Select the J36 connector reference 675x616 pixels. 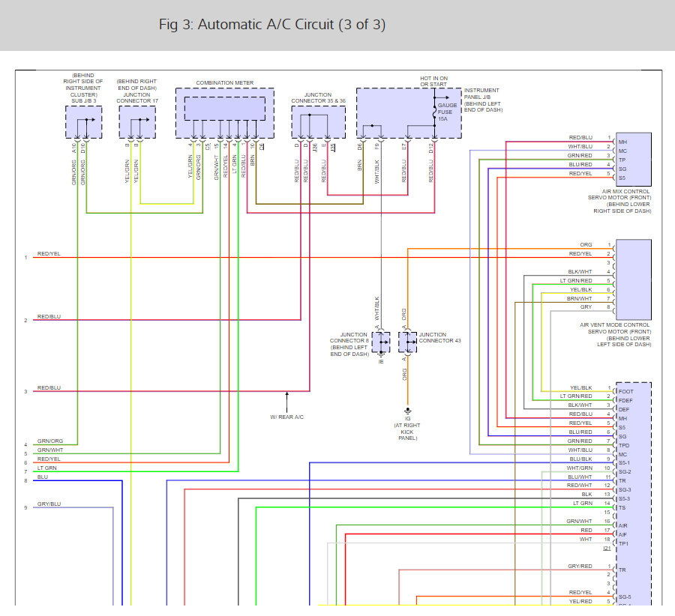tap(315, 148)
